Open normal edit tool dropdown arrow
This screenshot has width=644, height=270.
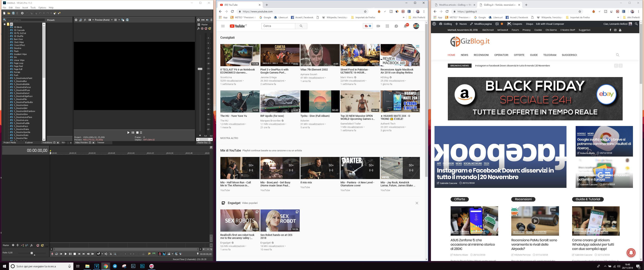coord(102,254)
